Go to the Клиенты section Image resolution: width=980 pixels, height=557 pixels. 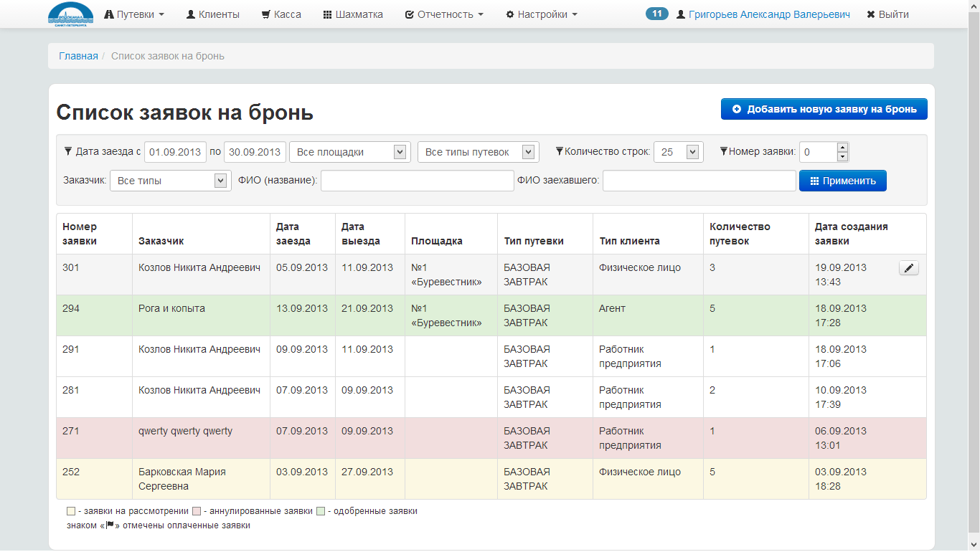(x=212, y=14)
